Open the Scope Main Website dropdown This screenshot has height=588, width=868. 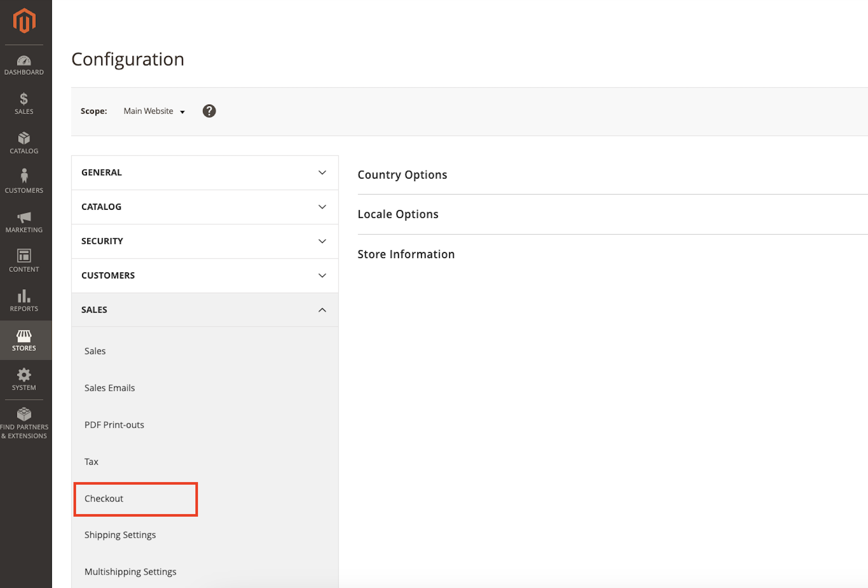(x=153, y=111)
